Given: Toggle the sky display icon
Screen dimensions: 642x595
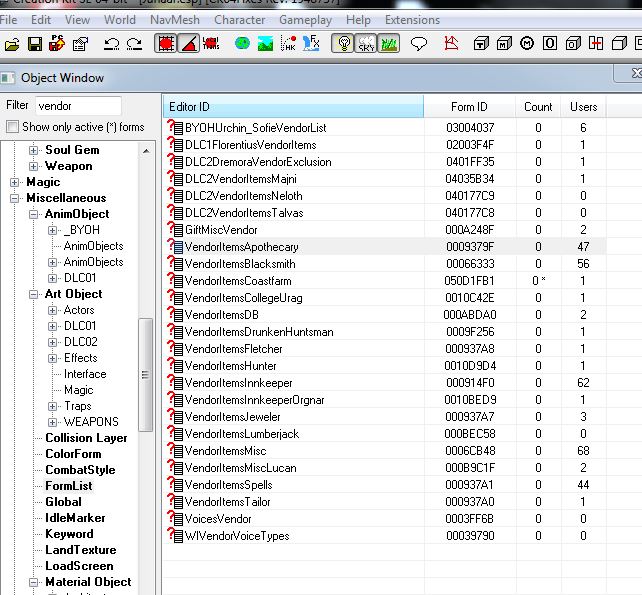Looking at the screenshot, I should point(365,43).
